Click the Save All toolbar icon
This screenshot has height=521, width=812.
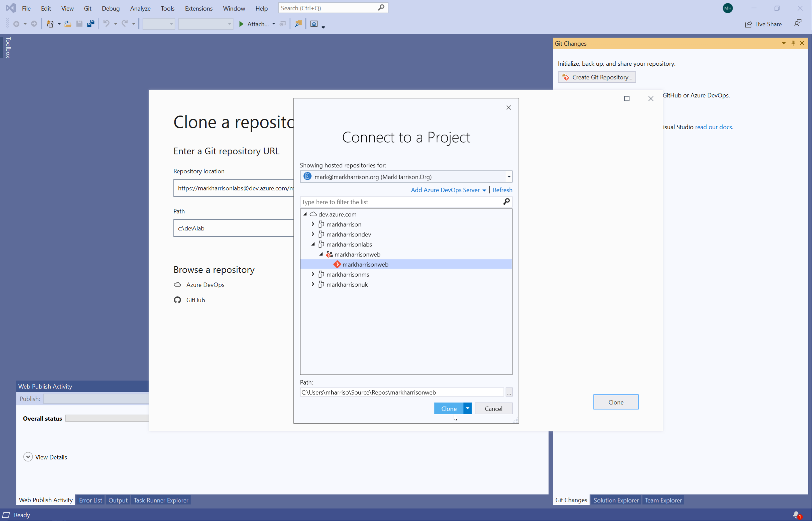pos(91,24)
